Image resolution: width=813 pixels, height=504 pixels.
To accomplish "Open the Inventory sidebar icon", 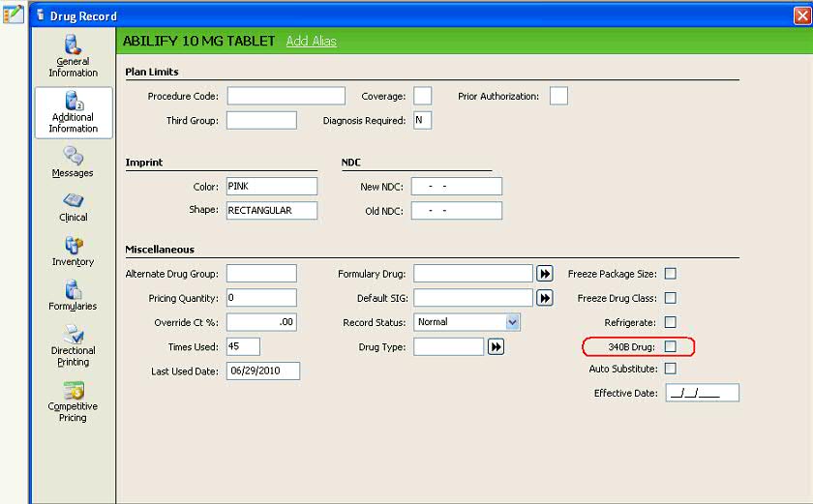I will coord(74,245).
